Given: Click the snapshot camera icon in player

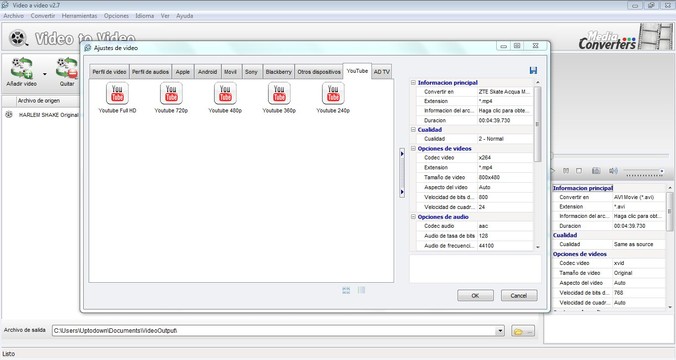Looking at the screenshot, I should coord(596,171).
